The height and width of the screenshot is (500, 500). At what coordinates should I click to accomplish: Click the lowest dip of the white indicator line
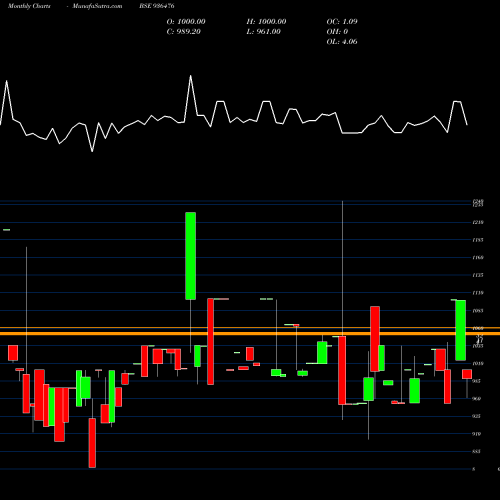click(92, 151)
